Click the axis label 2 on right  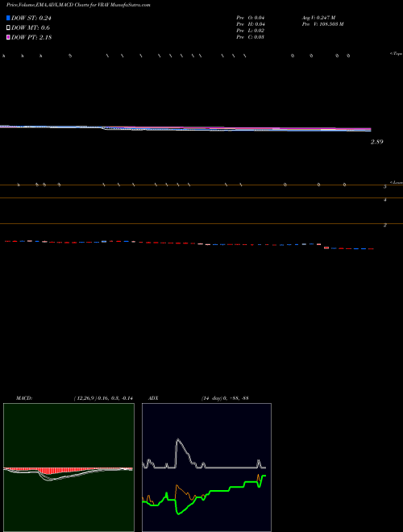coord(385,225)
